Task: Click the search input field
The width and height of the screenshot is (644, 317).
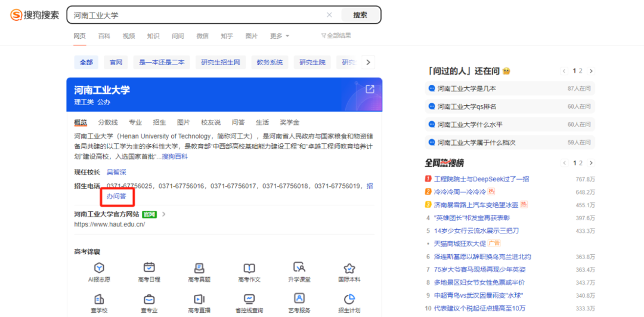Action: [x=197, y=15]
